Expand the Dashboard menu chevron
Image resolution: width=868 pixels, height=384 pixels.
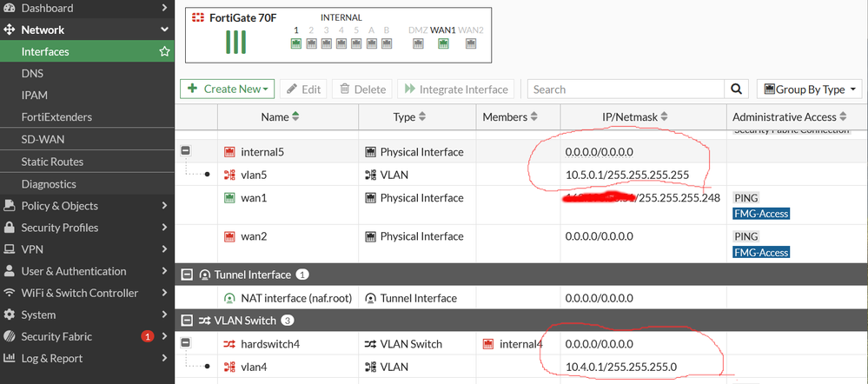pyautogui.click(x=164, y=8)
